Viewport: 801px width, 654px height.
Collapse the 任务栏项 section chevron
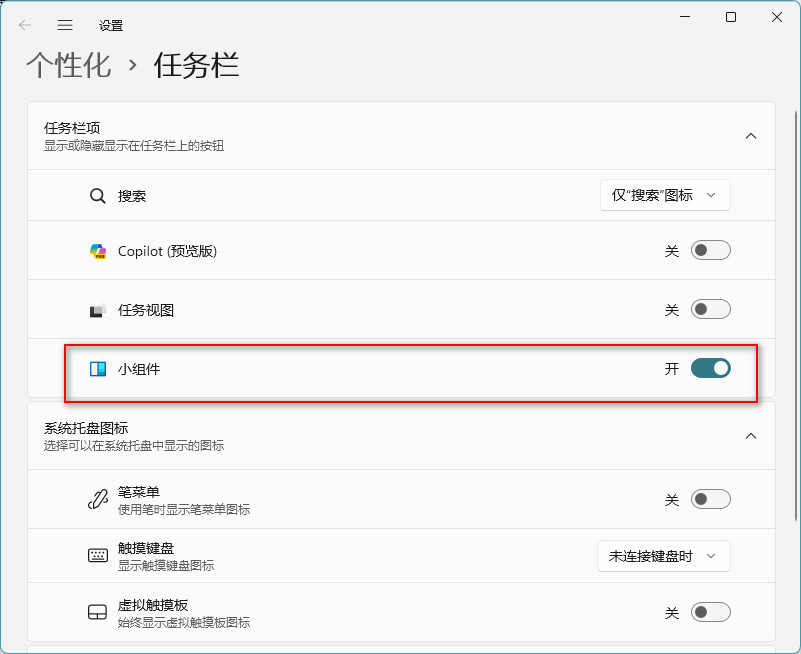pos(751,135)
